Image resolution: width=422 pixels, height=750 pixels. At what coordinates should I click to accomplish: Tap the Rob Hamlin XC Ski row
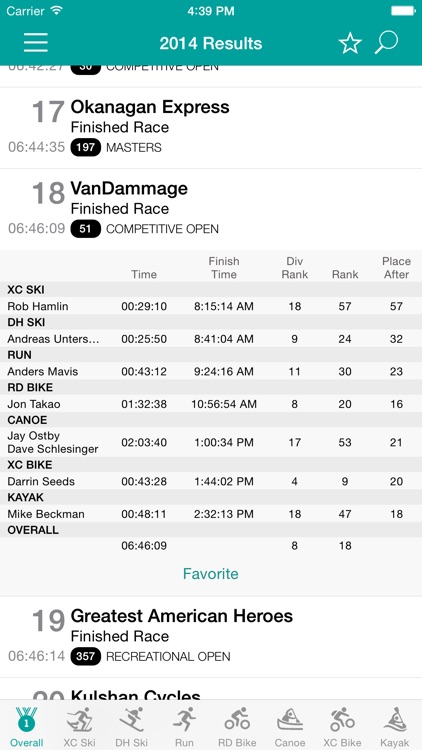(x=211, y=306)
